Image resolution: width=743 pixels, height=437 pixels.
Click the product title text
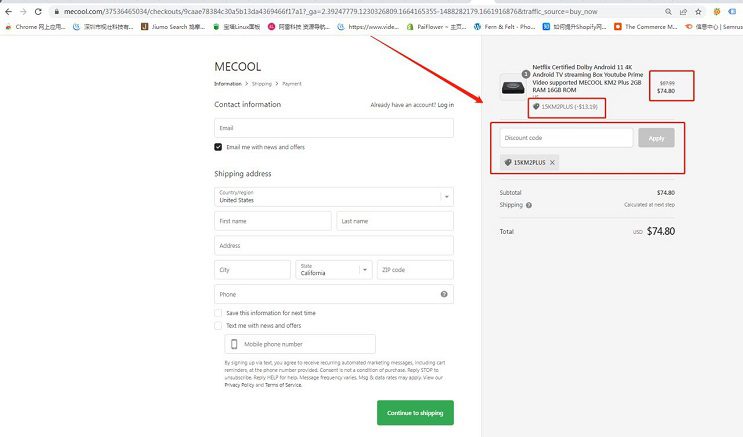[588, 79]
